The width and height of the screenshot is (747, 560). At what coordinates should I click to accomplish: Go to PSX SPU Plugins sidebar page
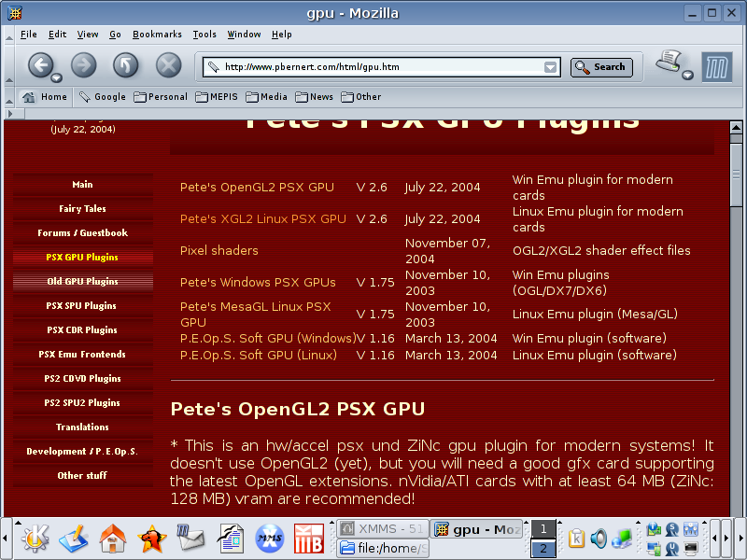tap(82, 306)
